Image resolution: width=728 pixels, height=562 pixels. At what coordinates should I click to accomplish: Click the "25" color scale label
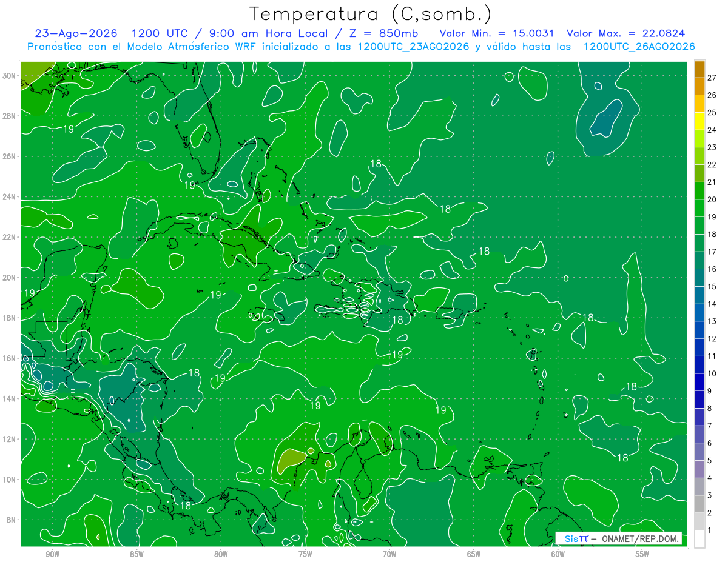[x=712, y=113]
